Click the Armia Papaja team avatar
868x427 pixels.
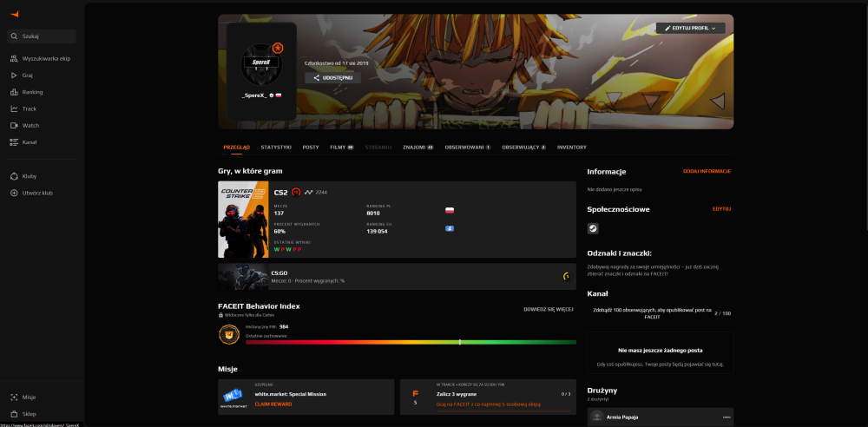point(597,417)
